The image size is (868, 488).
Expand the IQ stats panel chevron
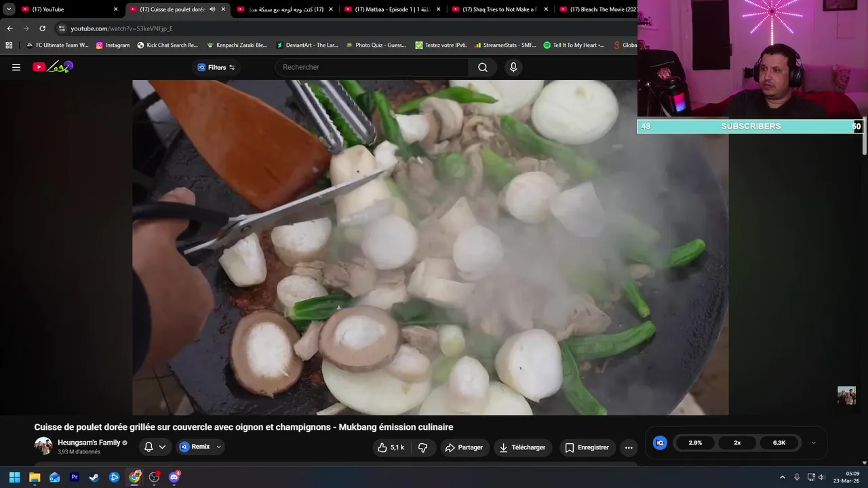(814, 443)
